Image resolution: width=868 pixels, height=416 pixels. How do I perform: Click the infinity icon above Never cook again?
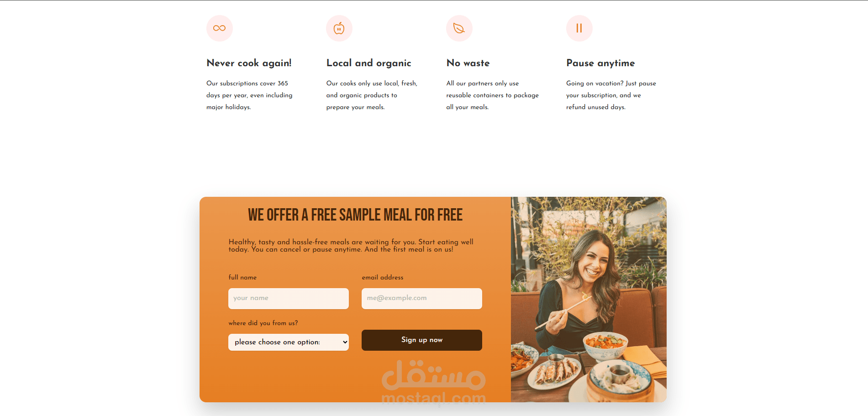(x=220, y=28)
